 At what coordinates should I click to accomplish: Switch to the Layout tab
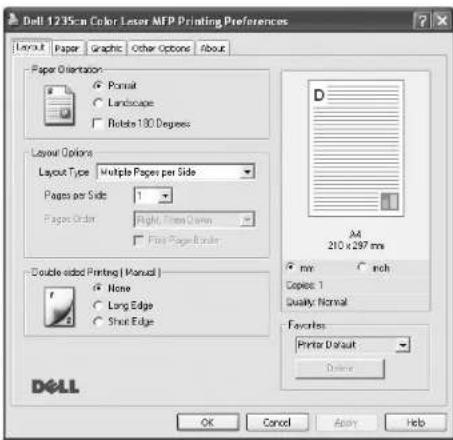(x=31, y=47)
